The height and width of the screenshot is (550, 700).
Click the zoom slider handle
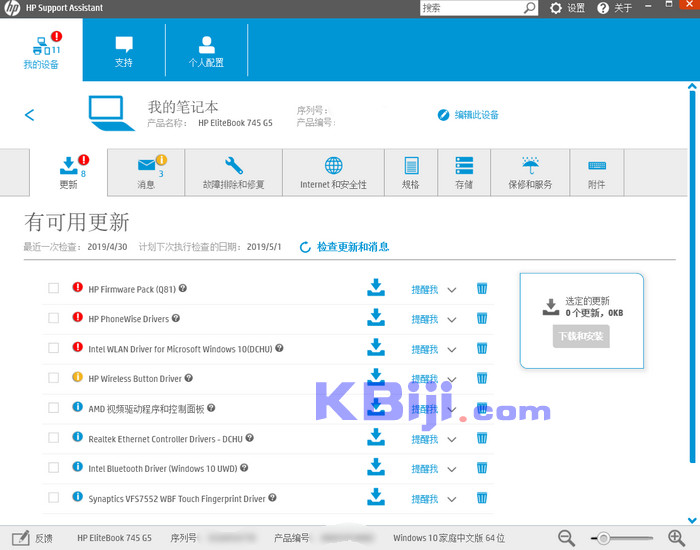tap(603, 538)
